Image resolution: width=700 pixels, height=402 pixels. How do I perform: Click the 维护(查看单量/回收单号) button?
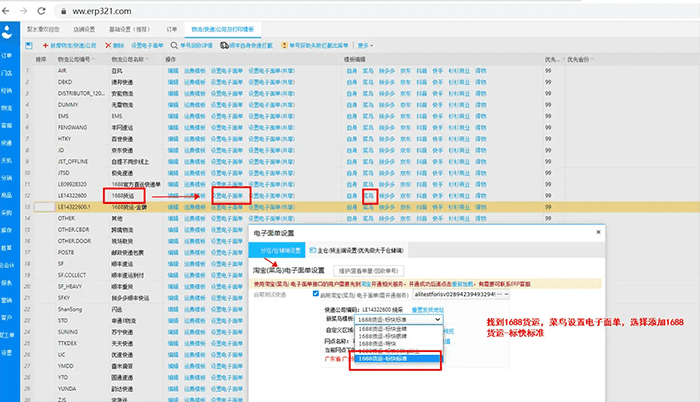[x=369, y=271]
